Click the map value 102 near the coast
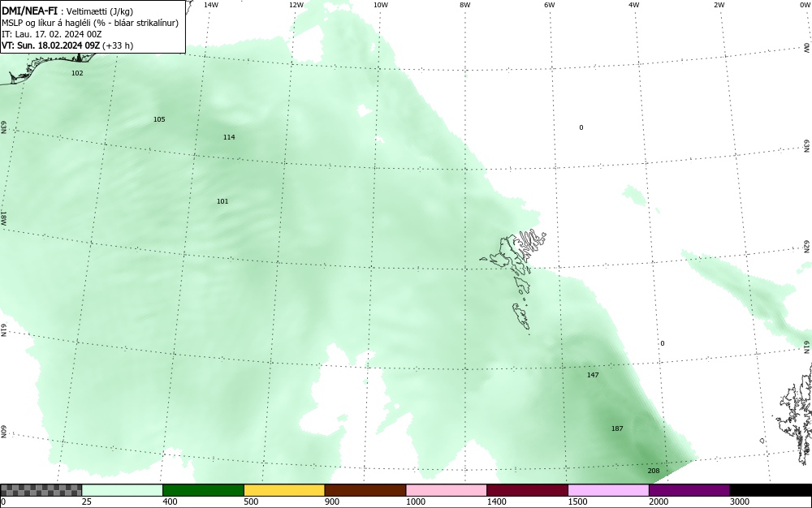 77,74
